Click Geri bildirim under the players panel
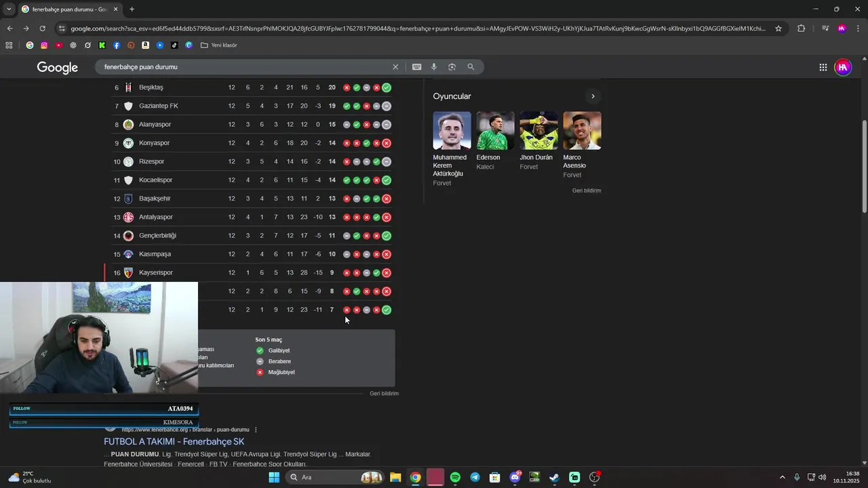The height and width of the screenshot is (488, 868). (x=587, y=191)
